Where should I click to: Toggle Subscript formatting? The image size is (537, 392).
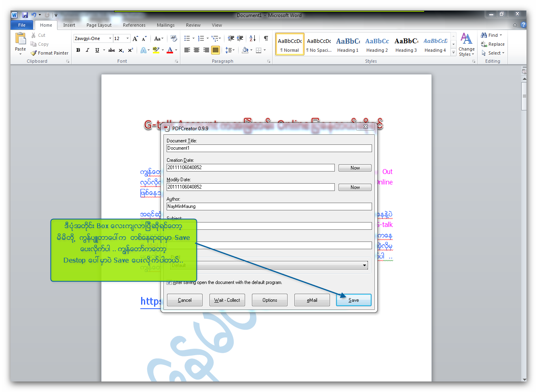click(x=121, y=50)
